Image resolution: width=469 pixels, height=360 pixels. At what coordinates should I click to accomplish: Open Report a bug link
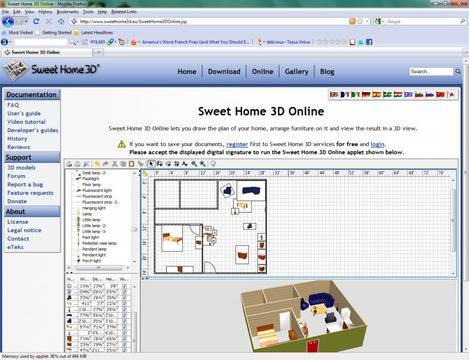[x=25, y=185]
